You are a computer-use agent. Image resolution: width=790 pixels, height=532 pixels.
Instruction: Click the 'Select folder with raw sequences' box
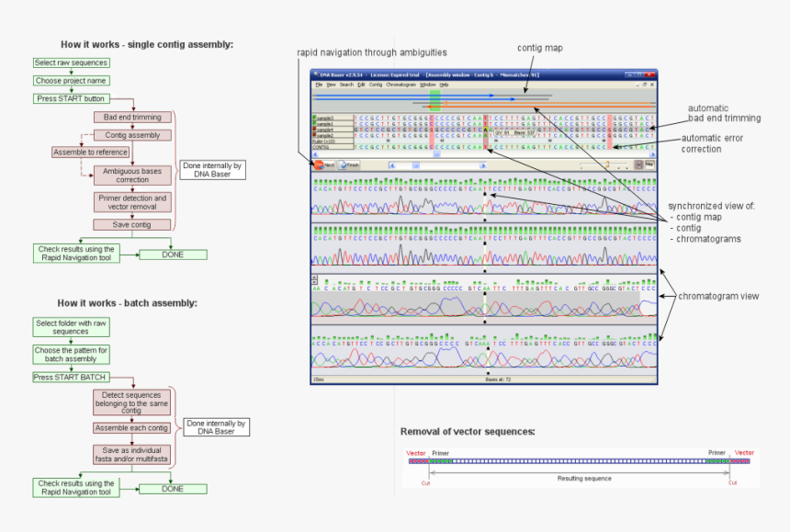[71, 327]
